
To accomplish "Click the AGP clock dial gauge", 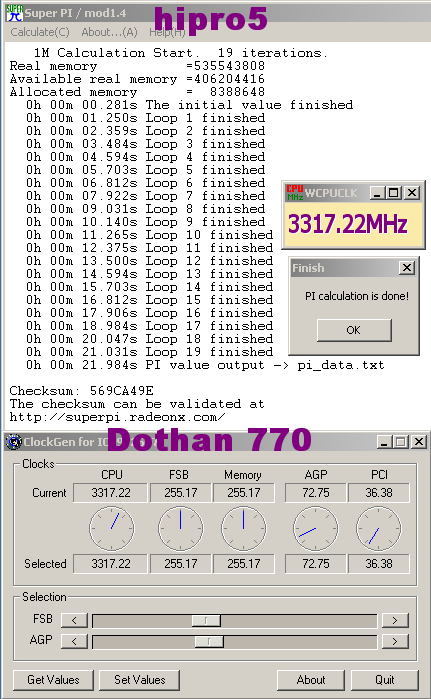I will tap(316, 528).
